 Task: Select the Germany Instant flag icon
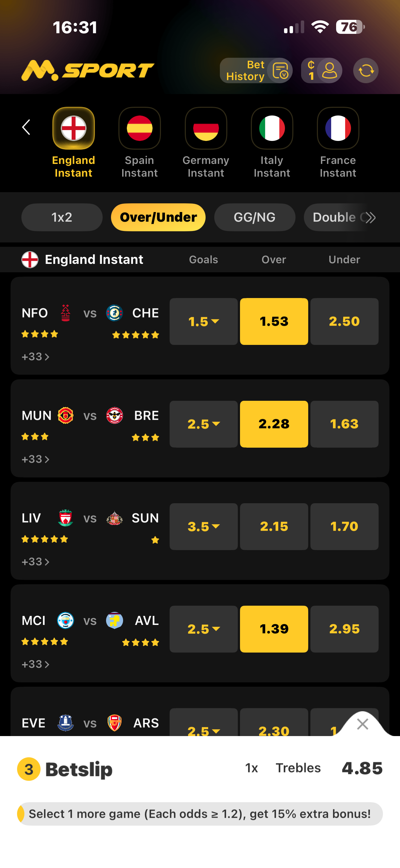(x=206, y=129)
